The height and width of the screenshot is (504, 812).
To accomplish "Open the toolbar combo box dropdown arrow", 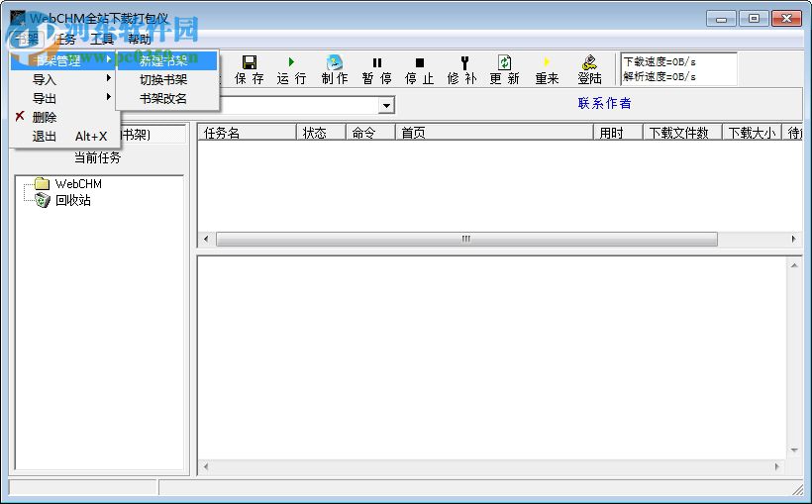I will (x=386, y=105).
